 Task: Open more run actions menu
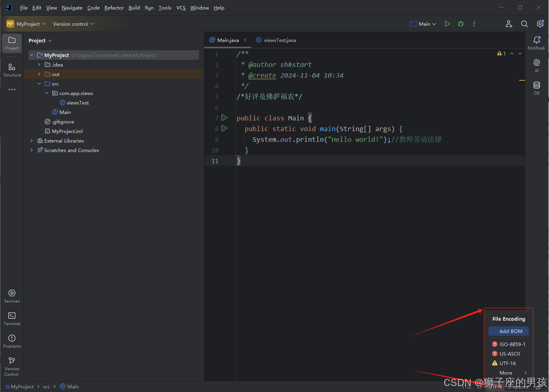tap(474, 24)
